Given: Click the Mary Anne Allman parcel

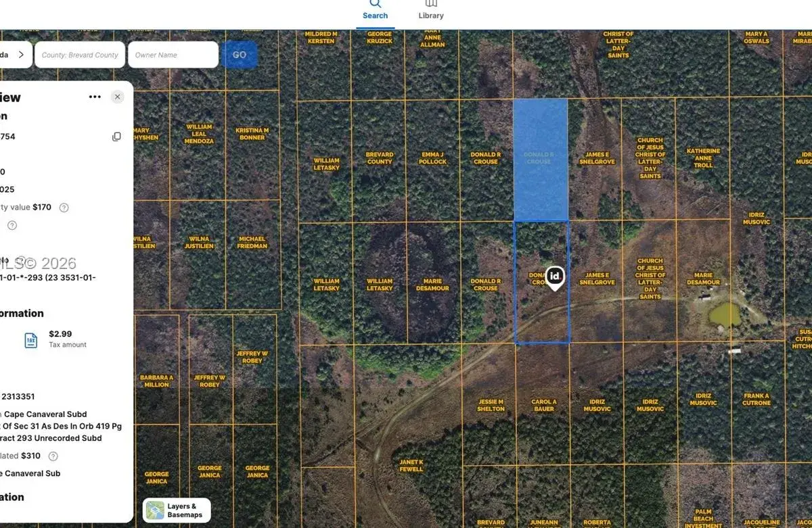Looking at the screenshot, I should [432, 37].
